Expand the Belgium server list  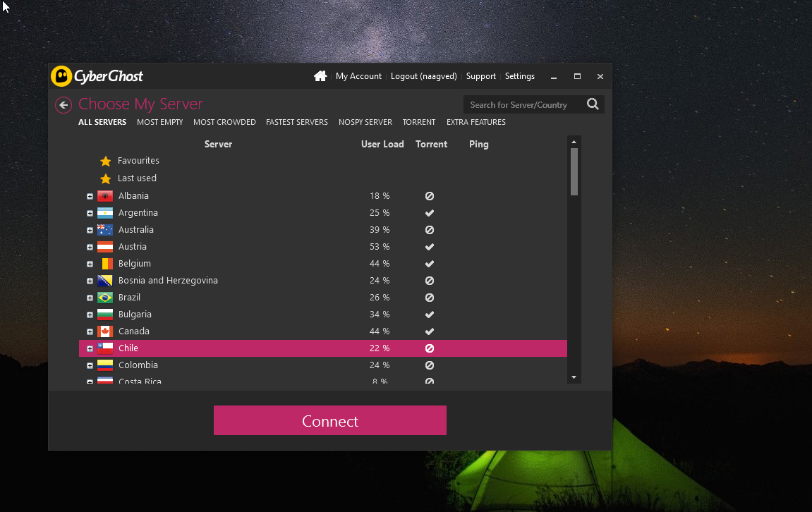click(90, 264)
